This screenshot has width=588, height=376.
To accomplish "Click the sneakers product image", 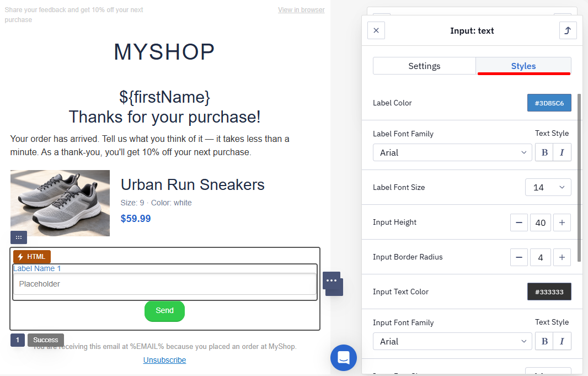I will click(x=60, y=203).
